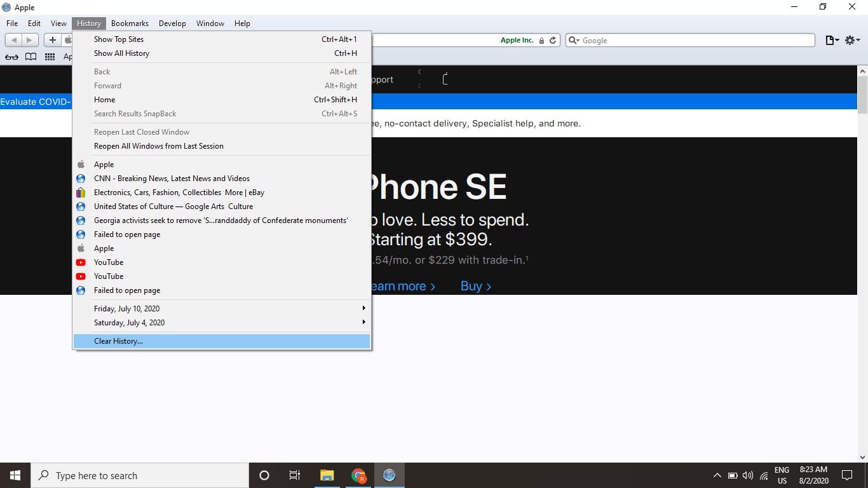The image size is (868, 488).
Task: Open the File menu
Action: tap(12, 24)
